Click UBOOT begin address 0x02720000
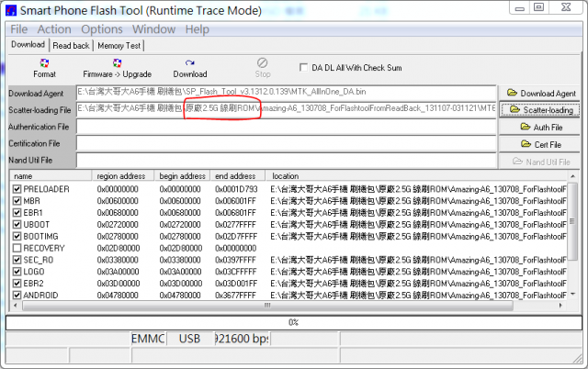588x369 pixels. click(180, 224)
